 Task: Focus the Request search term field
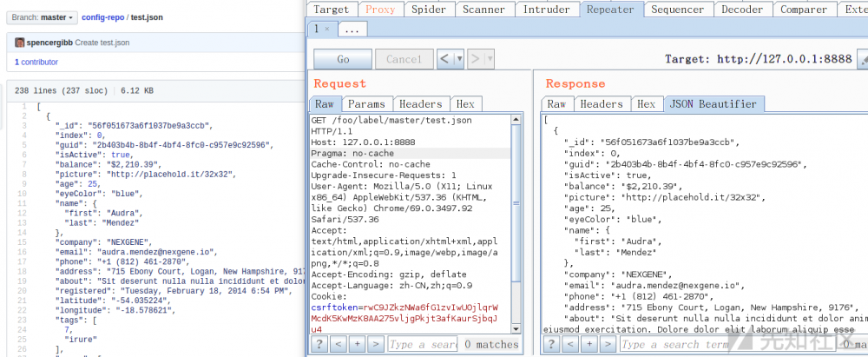[423, 344]
